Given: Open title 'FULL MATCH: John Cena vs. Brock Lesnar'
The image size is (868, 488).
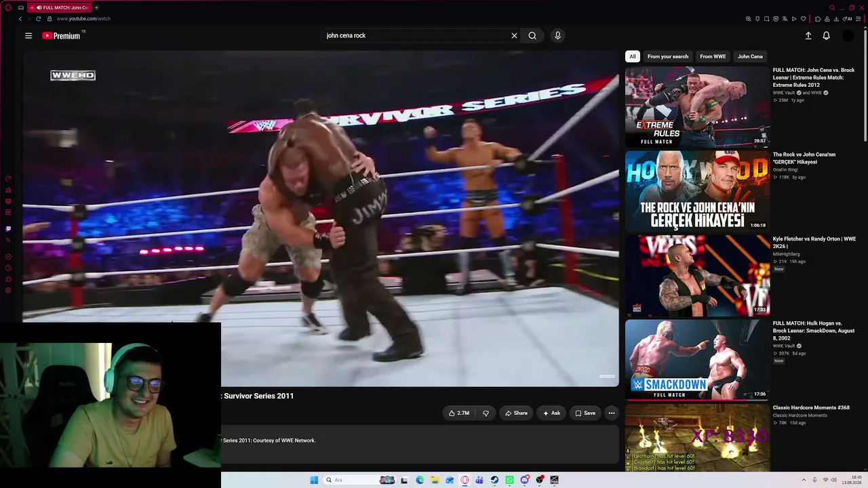Looking at the screenshot, I should point(814,77).
